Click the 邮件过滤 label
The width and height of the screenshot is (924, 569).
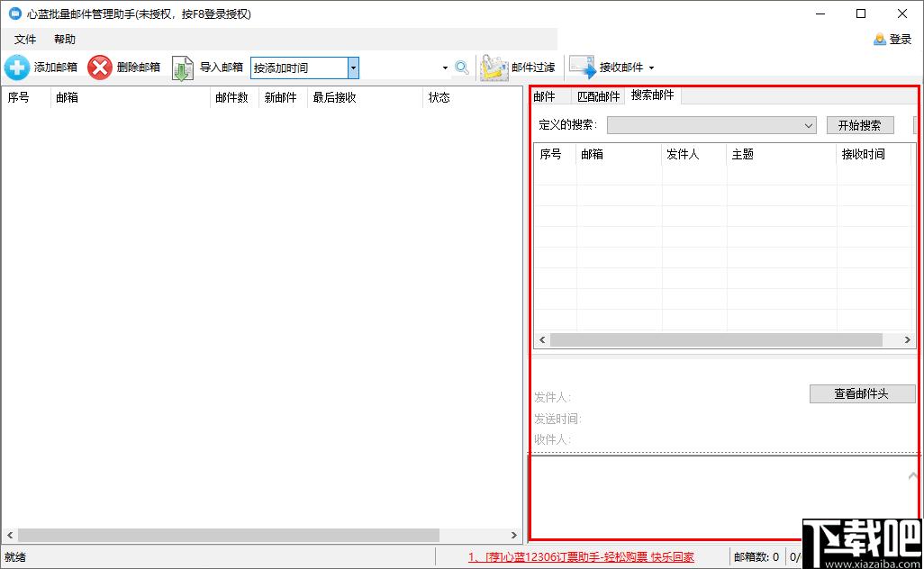pos(533,68)
